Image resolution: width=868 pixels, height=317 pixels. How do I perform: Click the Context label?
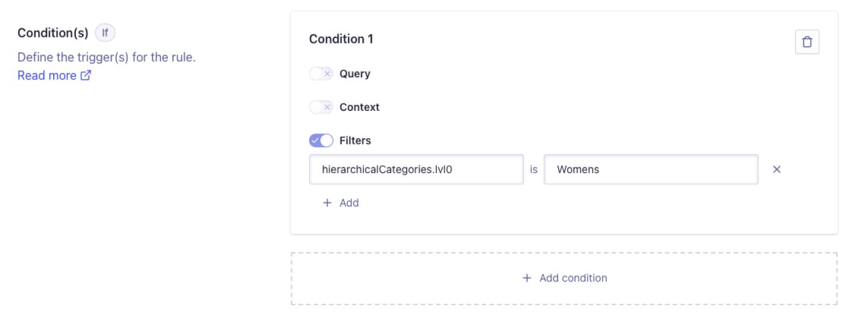click(x=359, y=107)
